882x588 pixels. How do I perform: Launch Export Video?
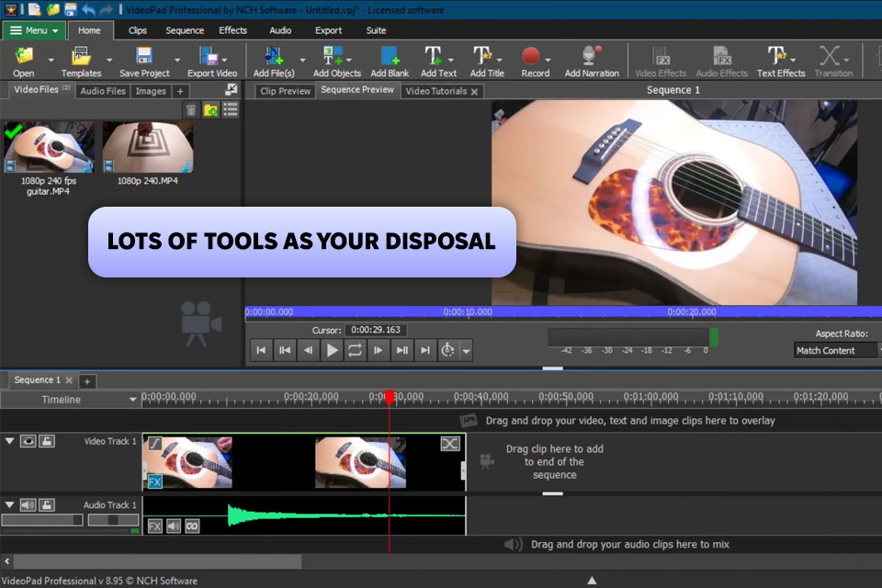point(211,62)
